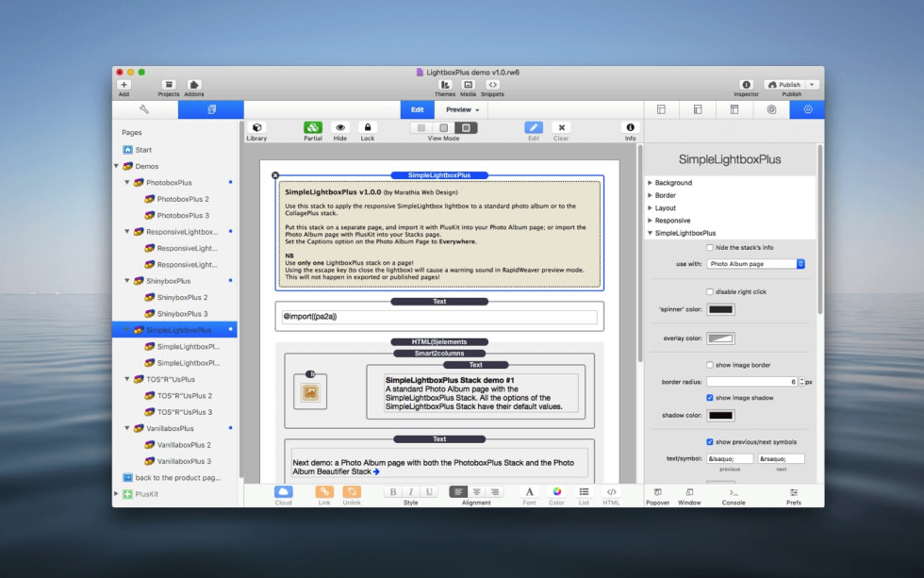Click the Publish button
924x578 pixels.
tap(784, 85)
